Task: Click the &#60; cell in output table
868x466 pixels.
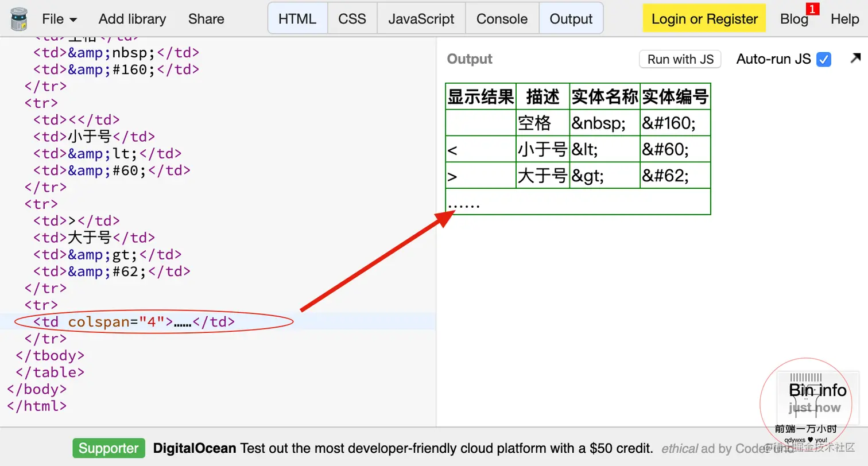Action: pyautogui.click(x=676, y=149)
